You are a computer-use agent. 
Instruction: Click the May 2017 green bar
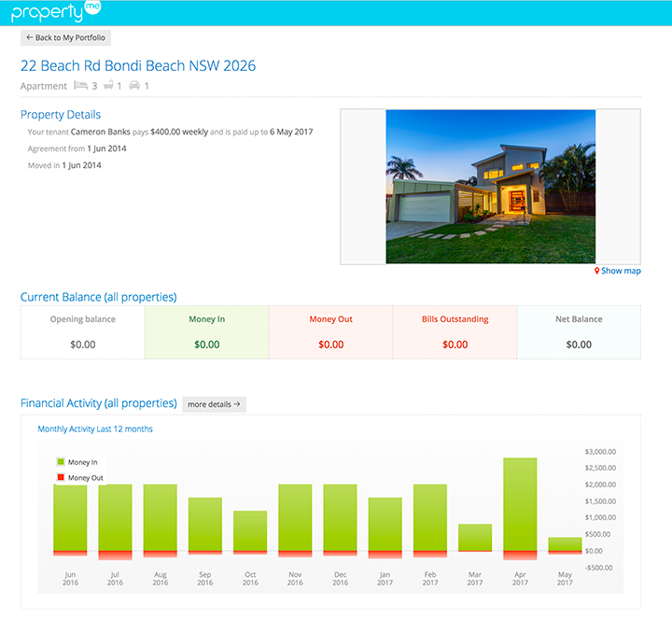pos(566,544)
